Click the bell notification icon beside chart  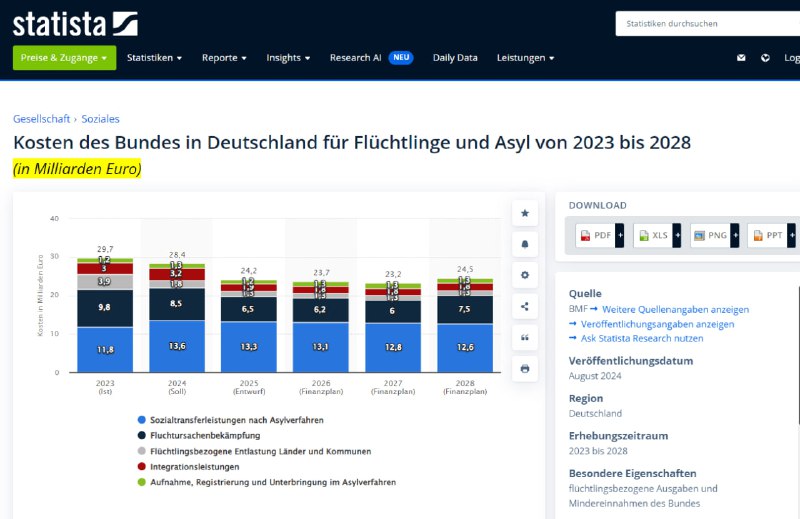coord(525,244)
